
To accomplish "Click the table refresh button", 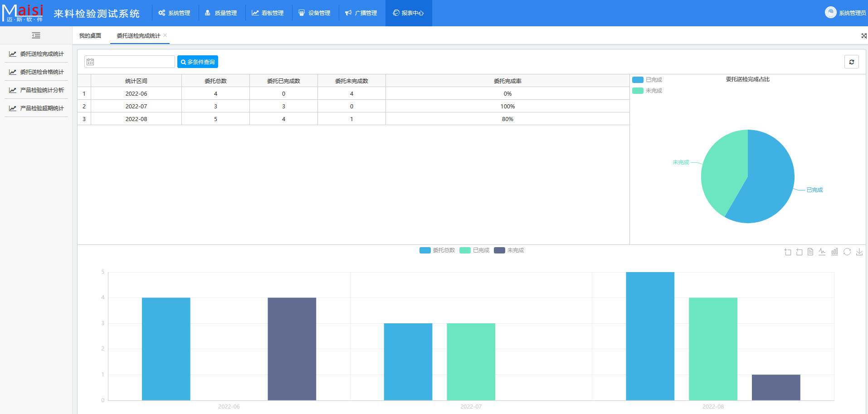I will pyautogui.click(x=851, y=62).
